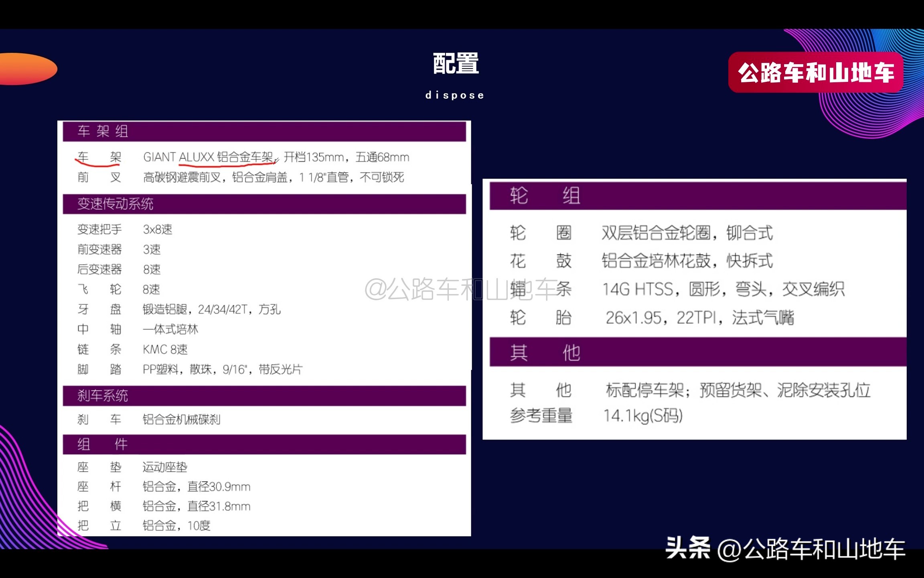The height and width of the screenshot is (578, 924).
Task: Click the 公路车和山地车 badge top right
Action: (817, 73)
